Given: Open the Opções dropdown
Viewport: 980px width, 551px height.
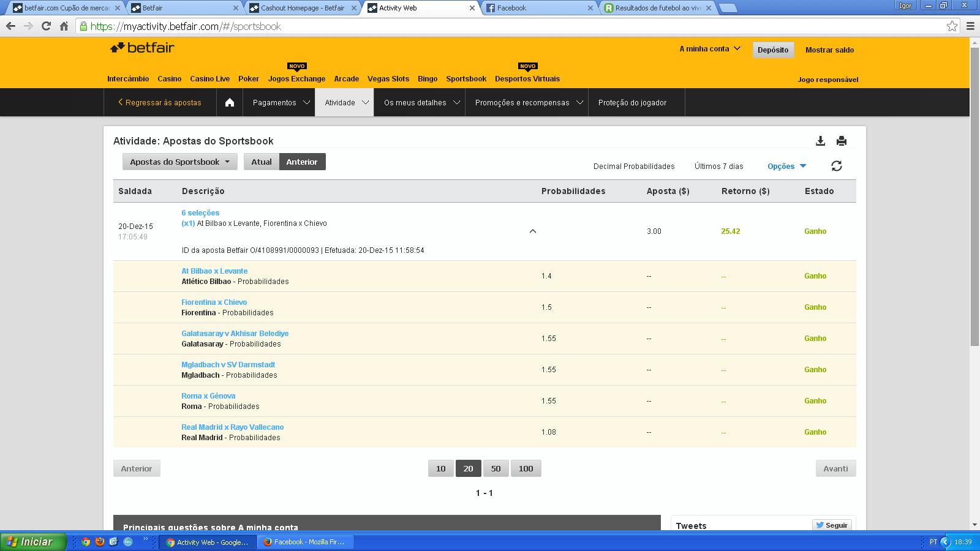Looking at the screenshot, I should (787, 166).
